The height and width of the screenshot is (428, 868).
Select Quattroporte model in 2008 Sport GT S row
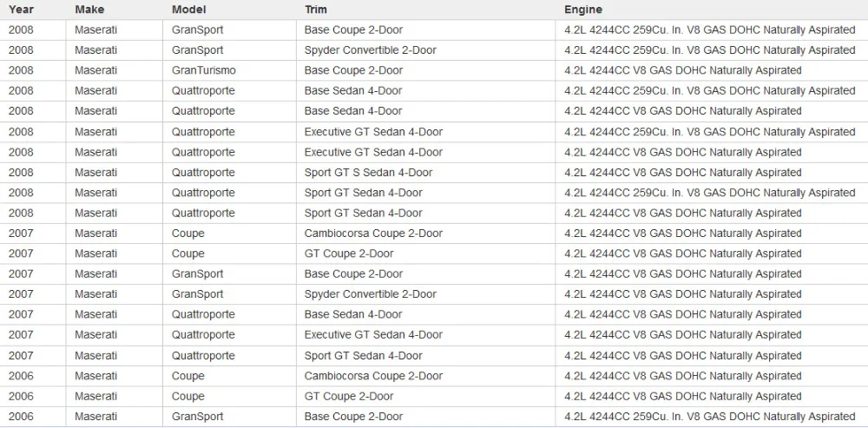pyautogui.click(x=203, y=172)
